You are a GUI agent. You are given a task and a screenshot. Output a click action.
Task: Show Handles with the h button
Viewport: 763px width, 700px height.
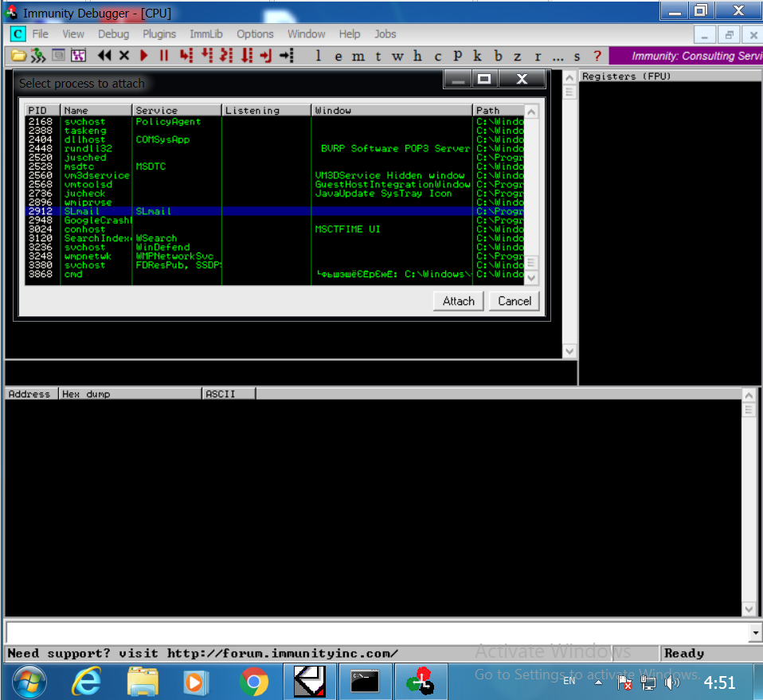(x=417, y=56)
